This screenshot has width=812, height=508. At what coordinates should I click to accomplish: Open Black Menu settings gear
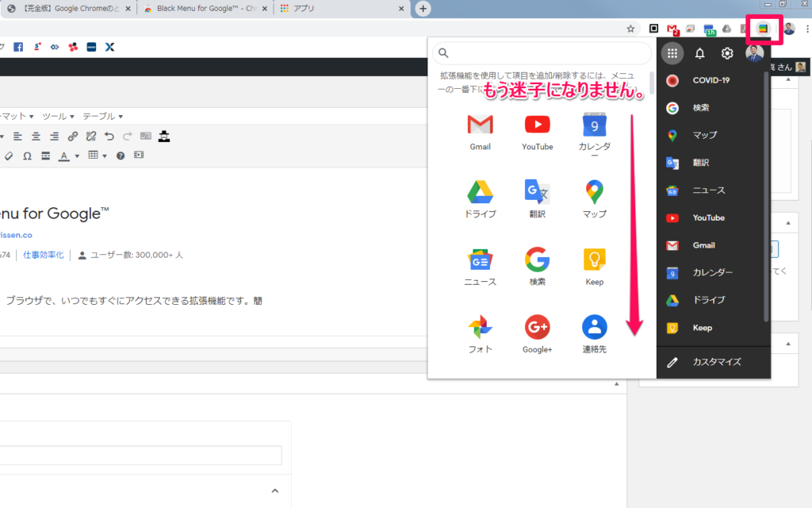[x=727, y=54]
